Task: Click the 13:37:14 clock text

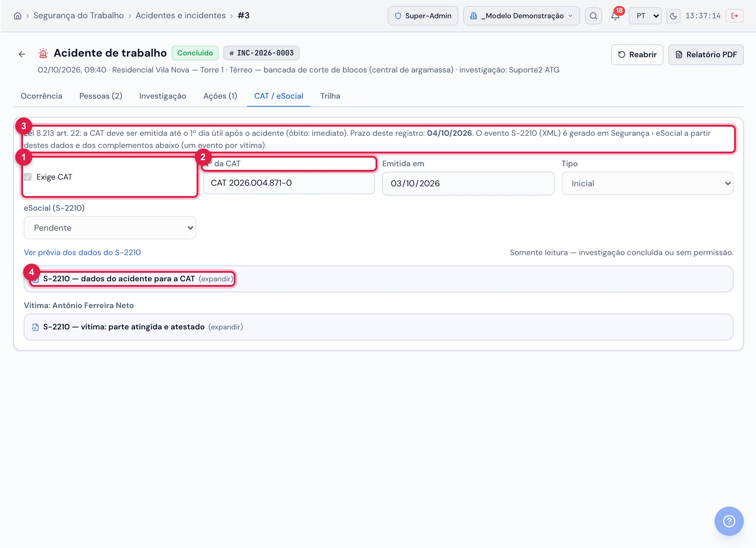Action: point(703,16)
